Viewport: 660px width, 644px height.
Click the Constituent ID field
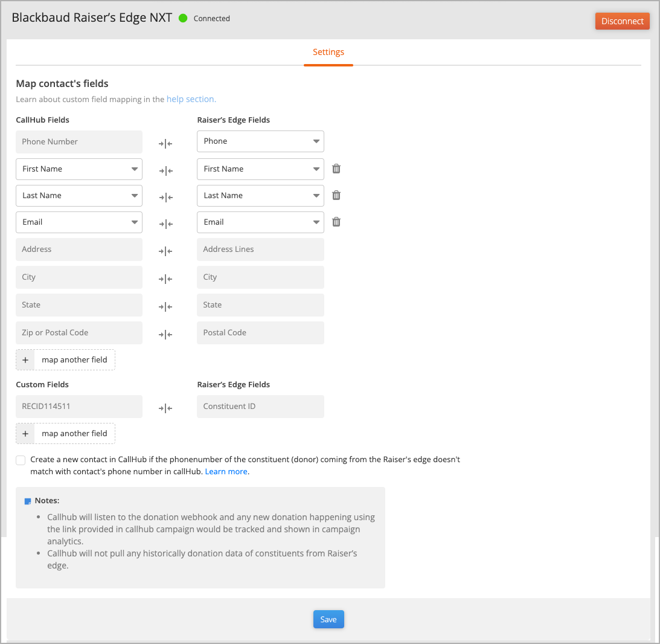tap(260, 407)
